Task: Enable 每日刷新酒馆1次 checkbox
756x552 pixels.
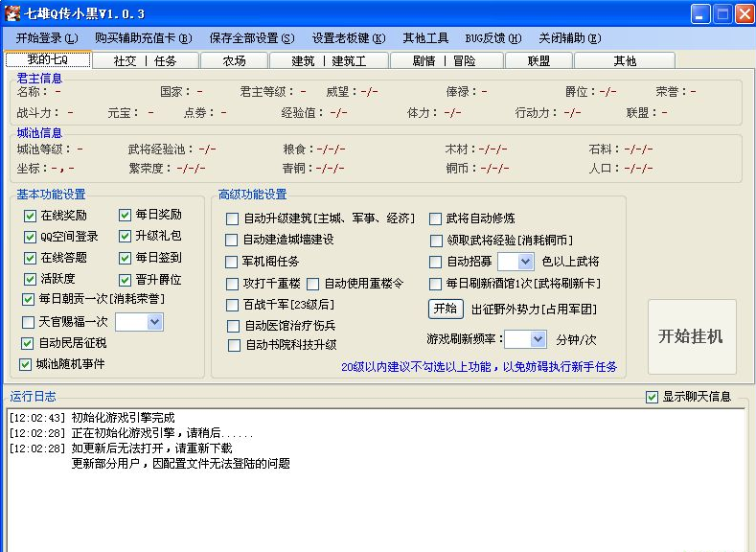Action: pyautogui.click(x=435, y=284)
